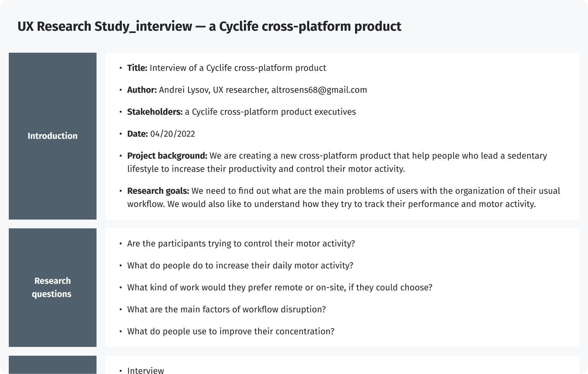Click the Stakeholders bullet line
This screenshot has width=588, height=374.
coord(241,112)
